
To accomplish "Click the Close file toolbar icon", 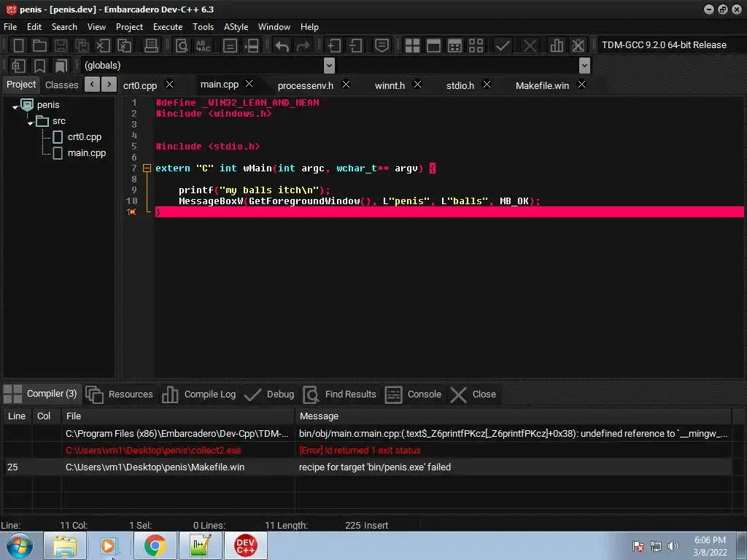I will click(x=103, y=46).
